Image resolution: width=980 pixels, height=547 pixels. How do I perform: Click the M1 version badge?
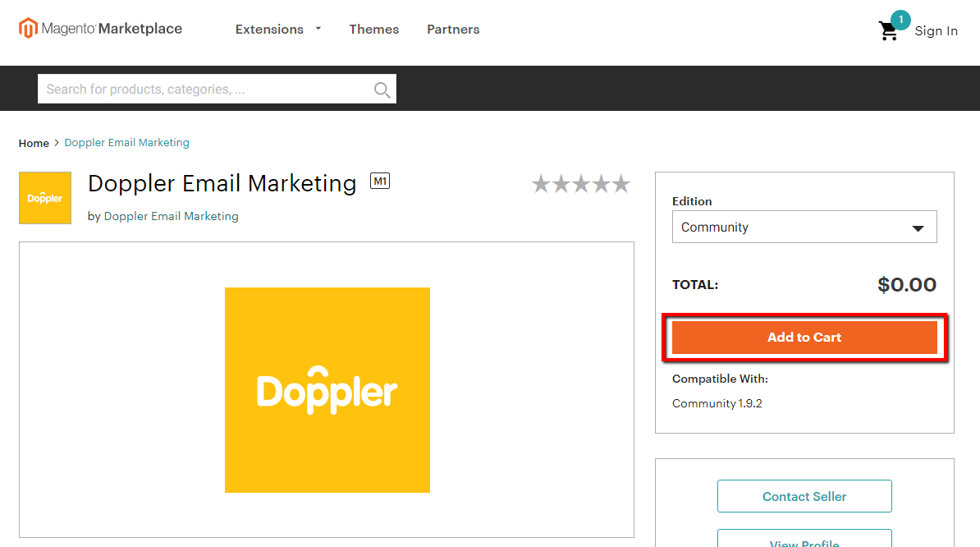[380, 182]
